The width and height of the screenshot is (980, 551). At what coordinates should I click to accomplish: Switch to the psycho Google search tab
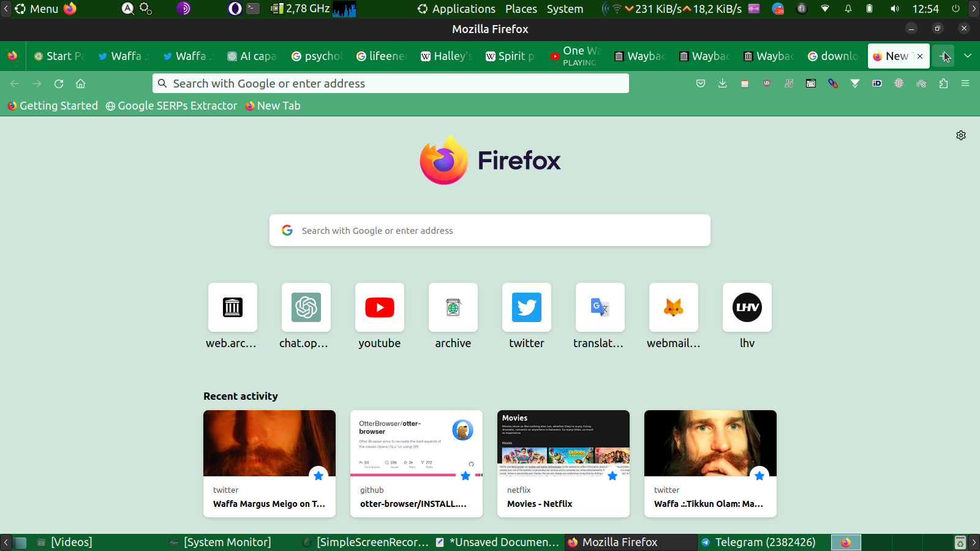coord(316,56)
